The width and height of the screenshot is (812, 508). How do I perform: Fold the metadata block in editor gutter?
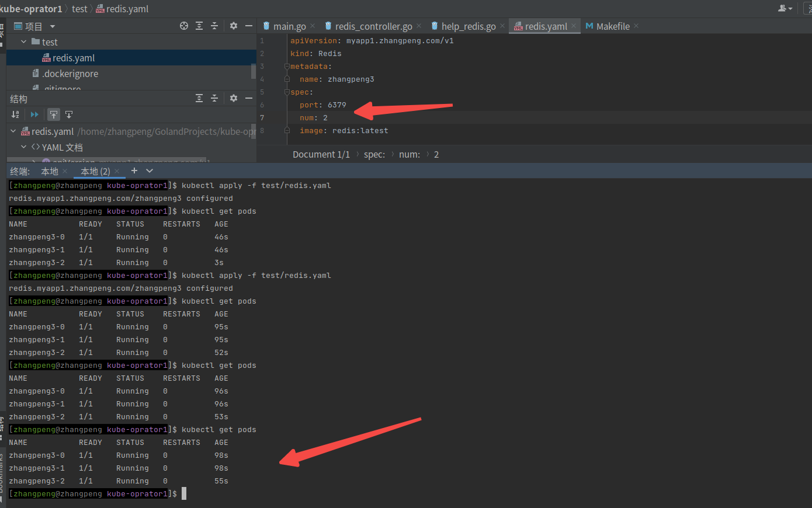pyautogui.click(x=287, y=66)
